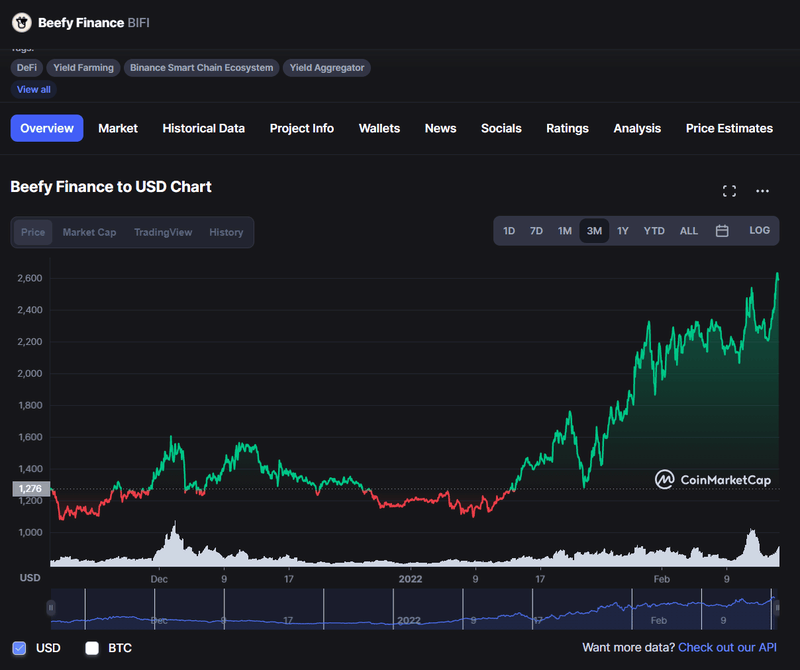Open the Wallets tab
Viewport: 800px width, 670px height.
click(379, 128)
